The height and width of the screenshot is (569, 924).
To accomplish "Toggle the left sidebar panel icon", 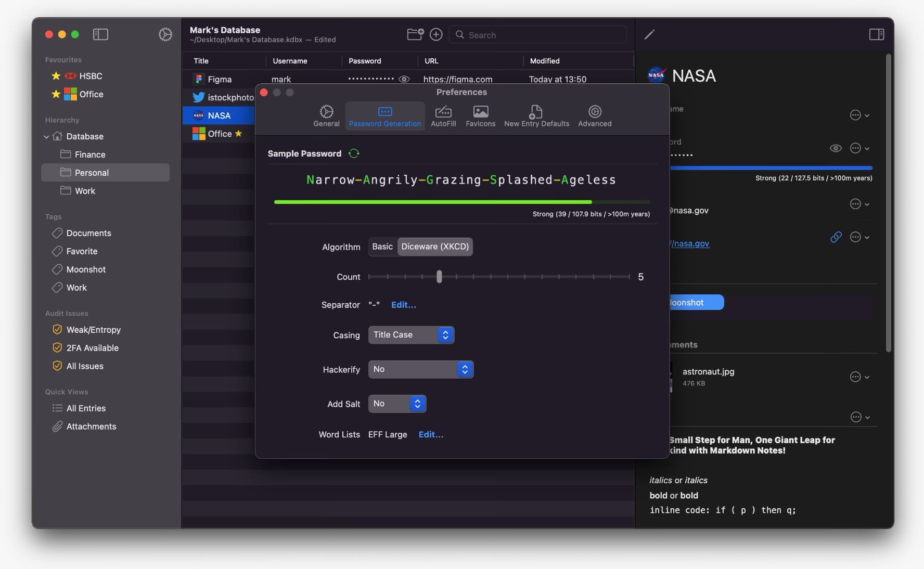I will pos(100,34).
